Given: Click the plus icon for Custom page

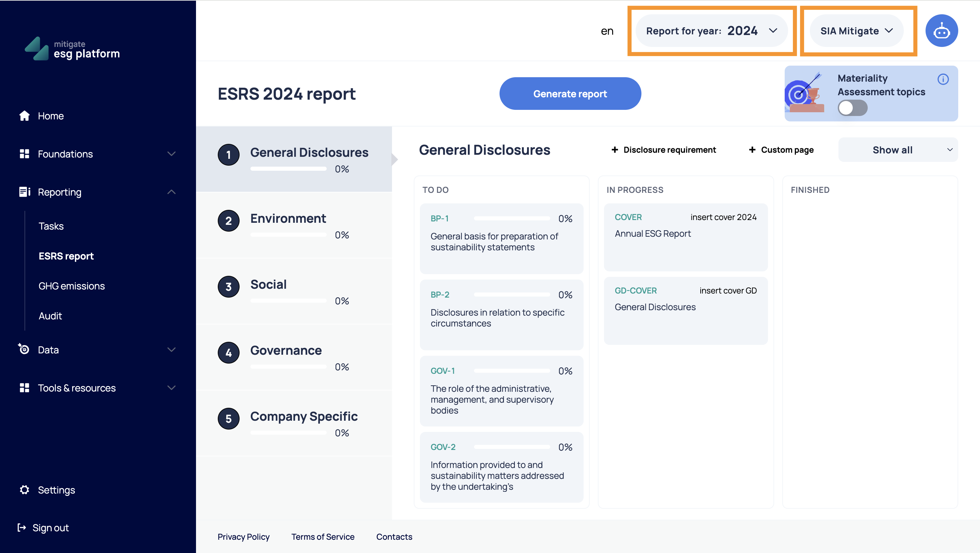Looking at the screenshot, I should click(x=752, y=150).
